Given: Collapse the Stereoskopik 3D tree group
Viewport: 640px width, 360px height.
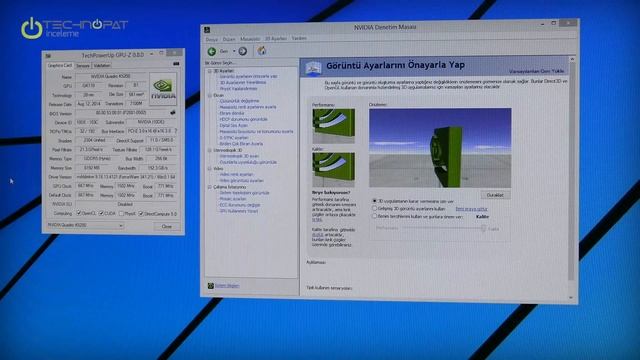Looking at the screenshot, I should click(x=210, y=150).
